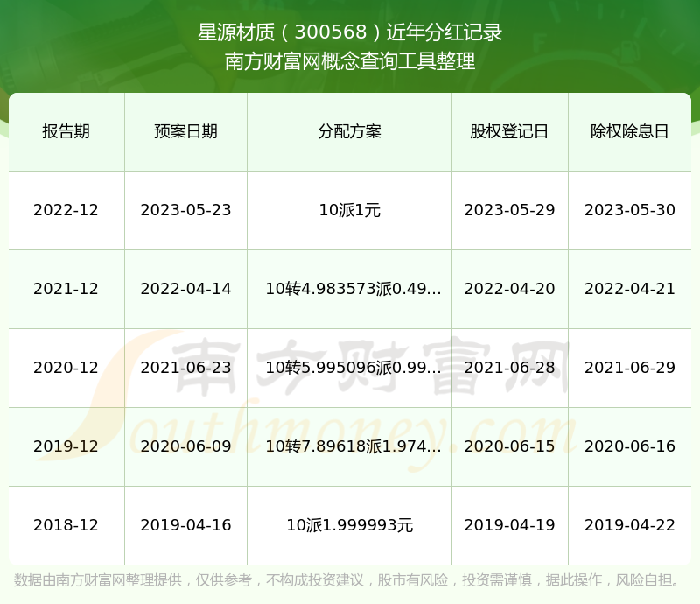Select report period 2020-12 cell
Image resolution: width=700 pixels, height=604 pixels.
(x=66, y=368)
